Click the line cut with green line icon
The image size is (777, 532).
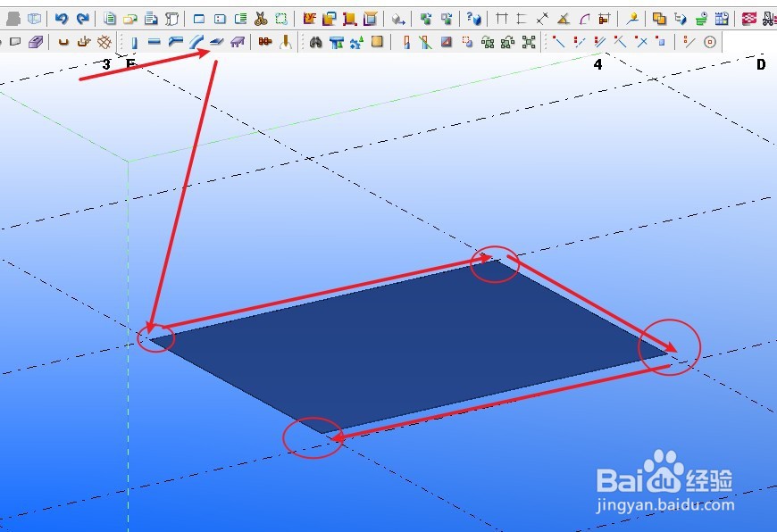coord(426,42)
